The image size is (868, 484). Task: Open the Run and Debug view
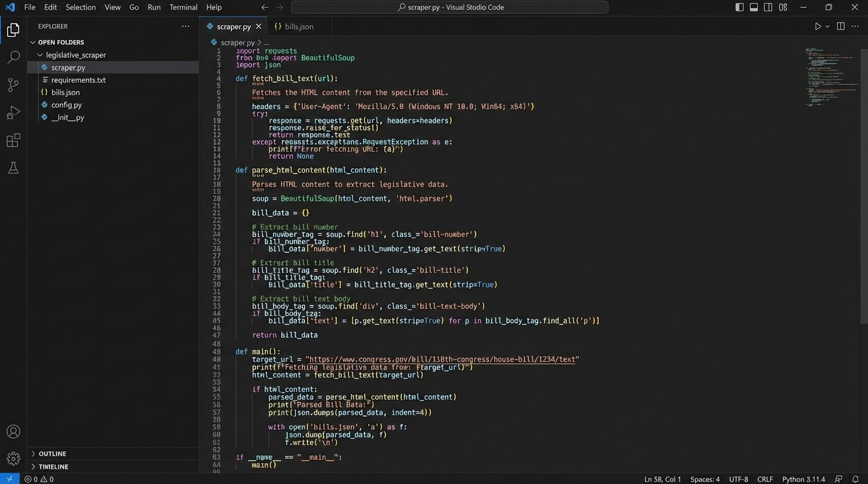click(13, 113)
